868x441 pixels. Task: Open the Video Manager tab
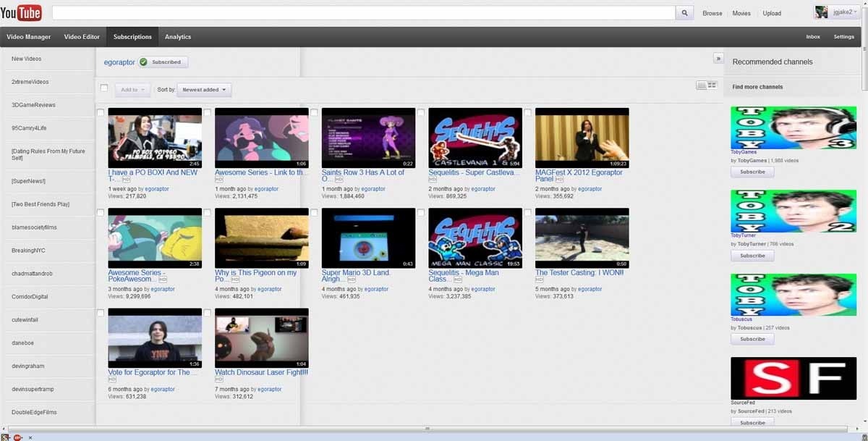[x=29, y=37]
